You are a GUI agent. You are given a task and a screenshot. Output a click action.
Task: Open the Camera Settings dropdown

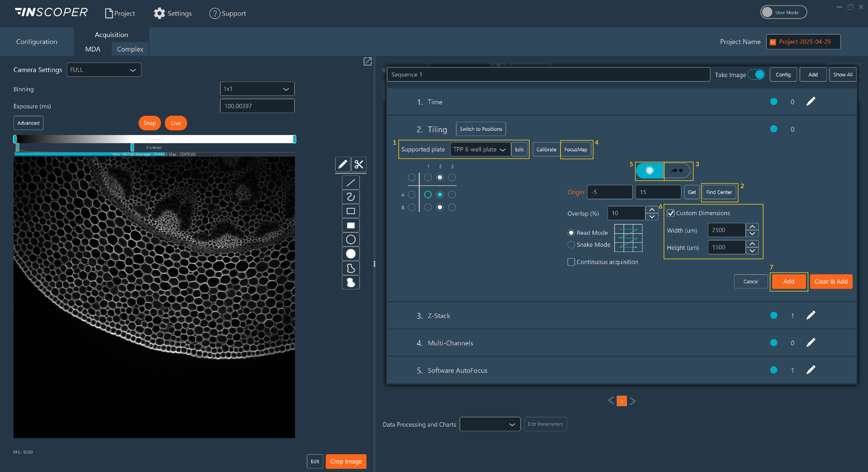104,70
